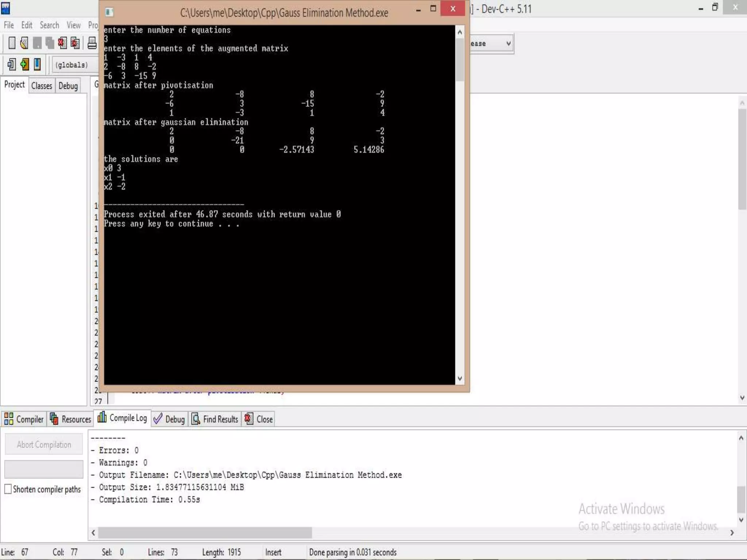This screenshot has width=747, height=560.
Task: Click the Toggle Bookmark blue icon
Action: click(x=37, y=65)
